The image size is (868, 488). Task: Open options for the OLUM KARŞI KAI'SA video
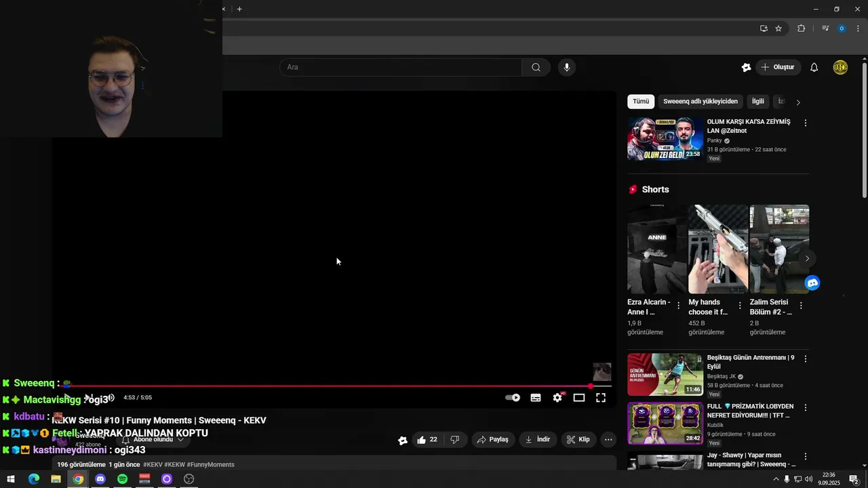[x=806, y=123]
